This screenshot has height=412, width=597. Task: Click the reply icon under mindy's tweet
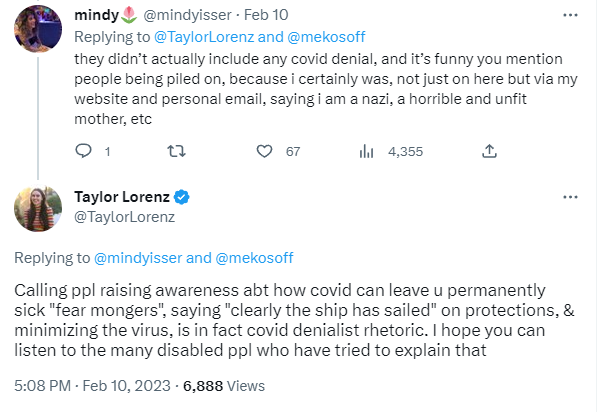(83, 151)
